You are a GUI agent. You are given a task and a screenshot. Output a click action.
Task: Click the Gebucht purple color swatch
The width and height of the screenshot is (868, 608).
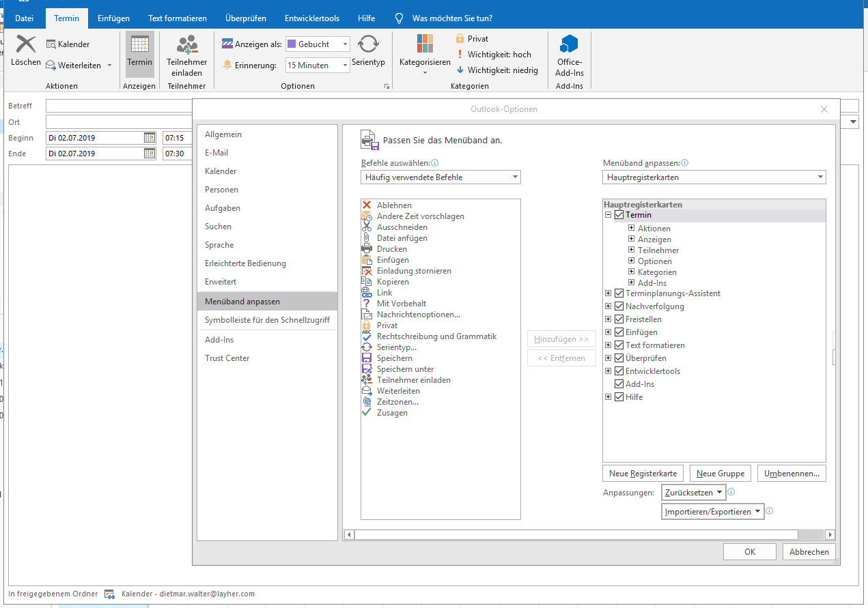point(292,44)
